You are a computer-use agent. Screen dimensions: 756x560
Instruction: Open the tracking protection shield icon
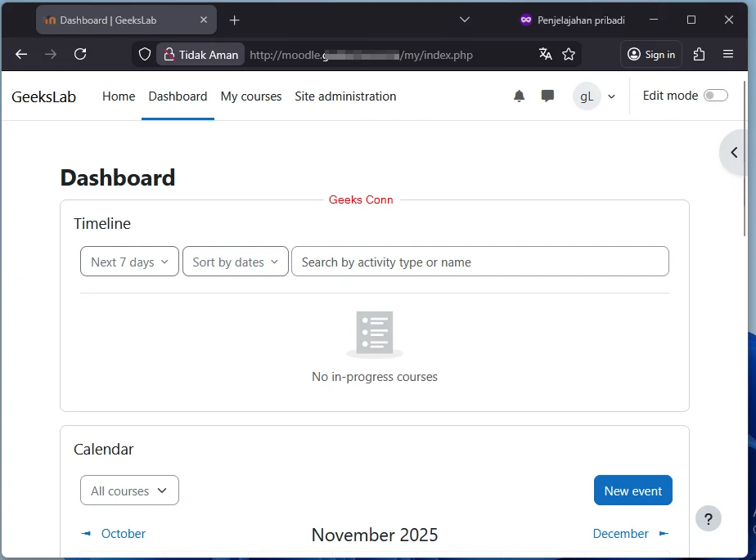point(144,55)
